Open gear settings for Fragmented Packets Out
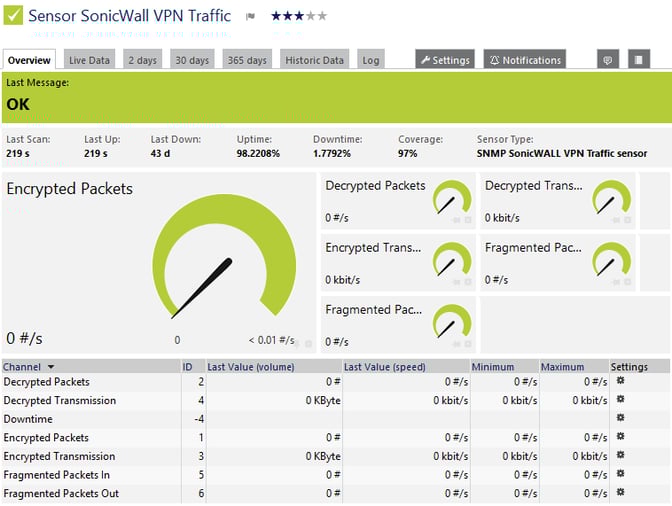This screenshot has width=672, height=506. tap(620, 492)
